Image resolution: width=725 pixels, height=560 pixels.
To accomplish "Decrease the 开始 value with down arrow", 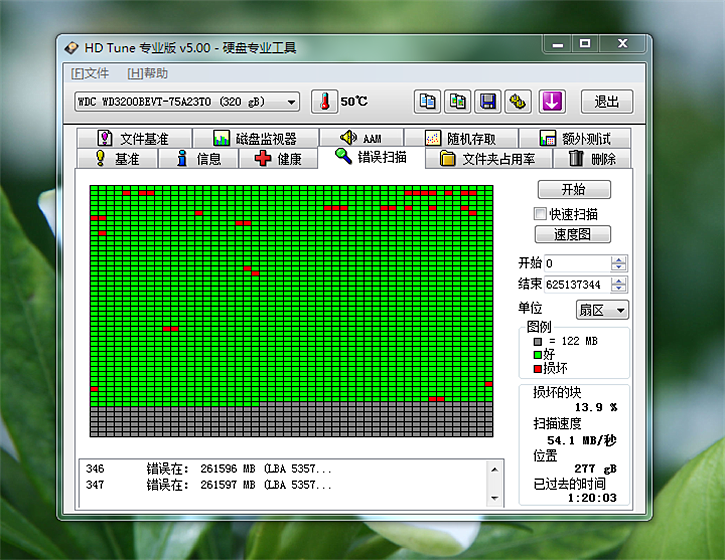I will click(x=618, y=267).
